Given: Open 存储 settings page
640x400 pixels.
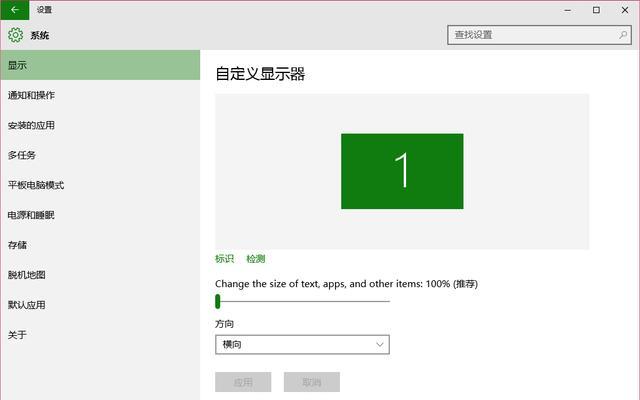Looking at the screenshot, I should [100, 245].
